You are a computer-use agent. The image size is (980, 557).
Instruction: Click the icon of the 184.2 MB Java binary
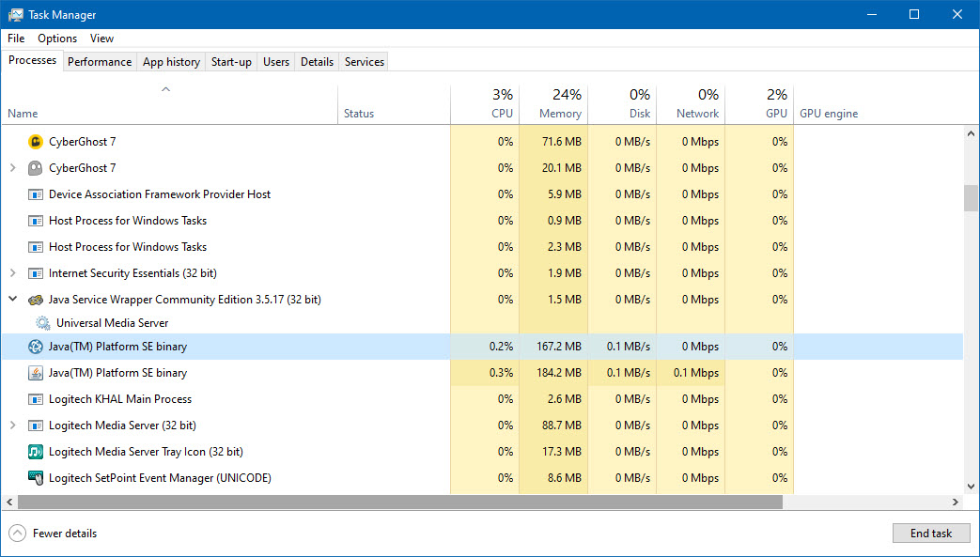(36, 373)
